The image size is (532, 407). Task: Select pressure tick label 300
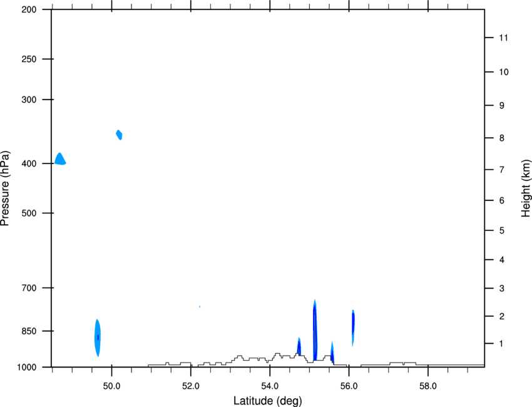[x=29, y=100]
